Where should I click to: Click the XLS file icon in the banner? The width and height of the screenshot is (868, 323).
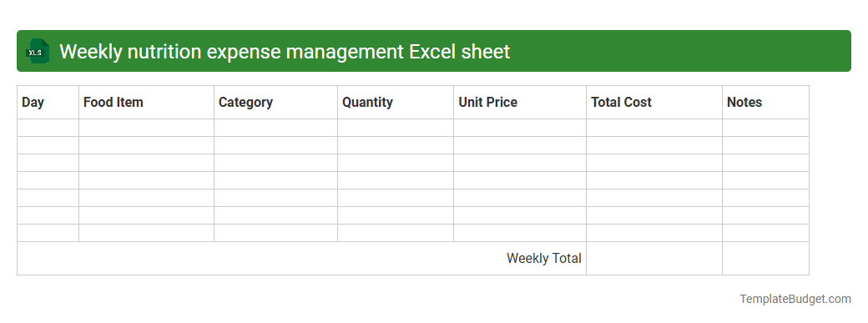37,51
